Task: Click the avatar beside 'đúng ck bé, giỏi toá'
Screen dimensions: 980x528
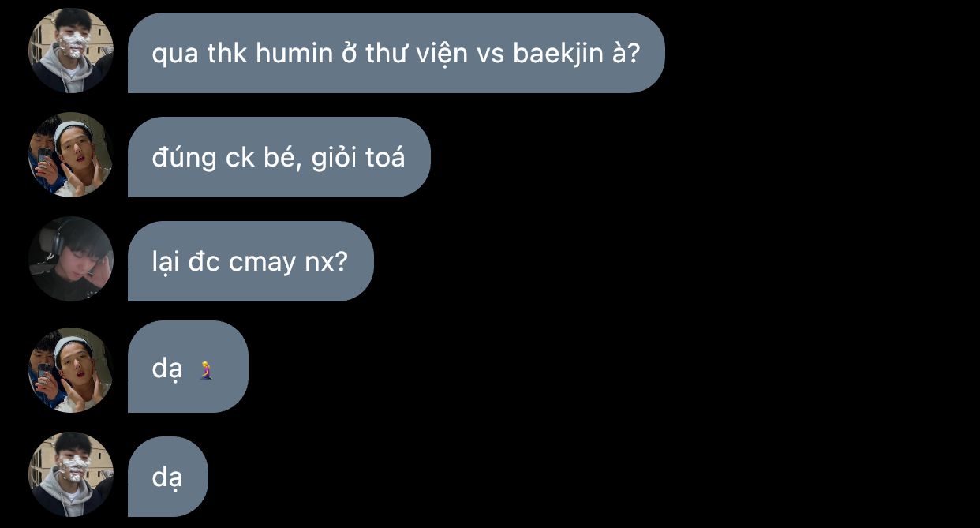Action: pos(71,155)
